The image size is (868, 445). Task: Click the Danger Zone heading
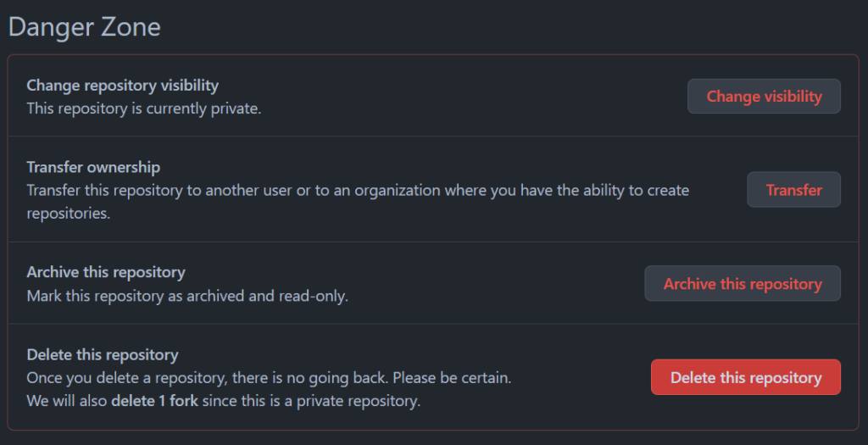(x=84, y=27)
